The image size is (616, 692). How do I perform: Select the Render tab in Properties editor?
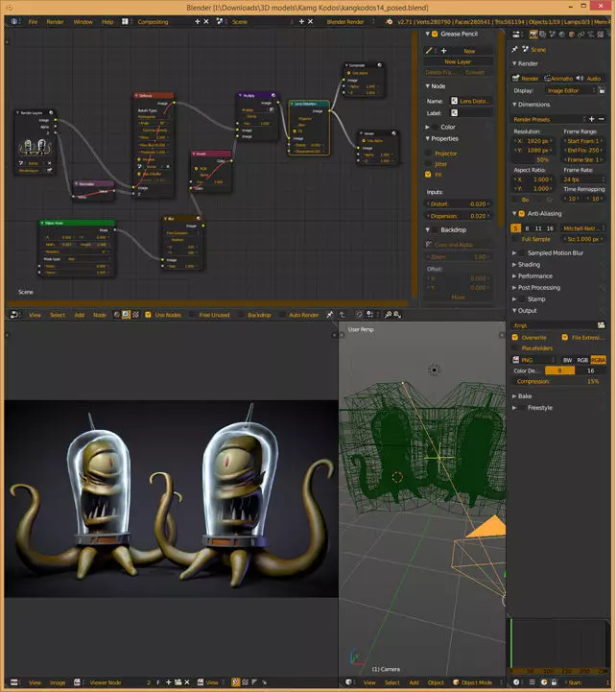point(533,35)
